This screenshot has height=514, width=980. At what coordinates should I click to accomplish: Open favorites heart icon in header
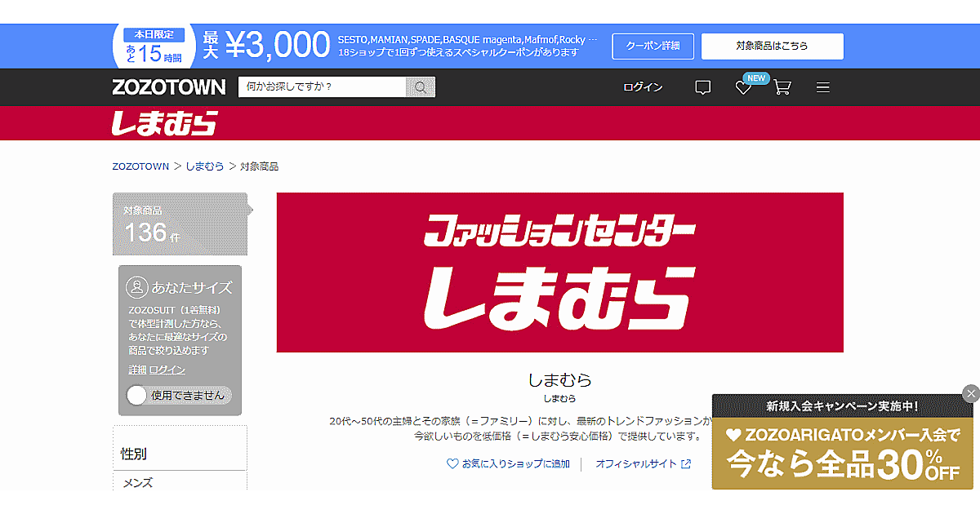(743, 87)
